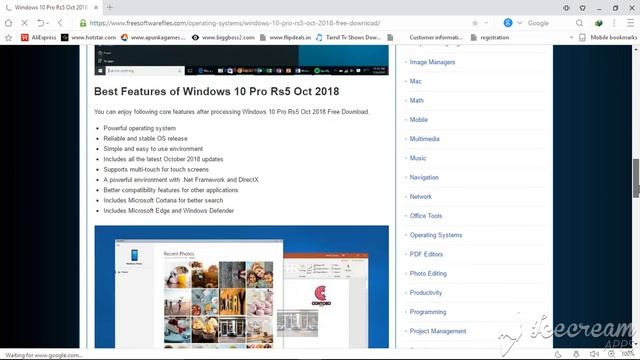The height and width of the screenshot is (360, 640).
Task: Click the blue Google search engine icon
Action: click(x=508, y=23)
